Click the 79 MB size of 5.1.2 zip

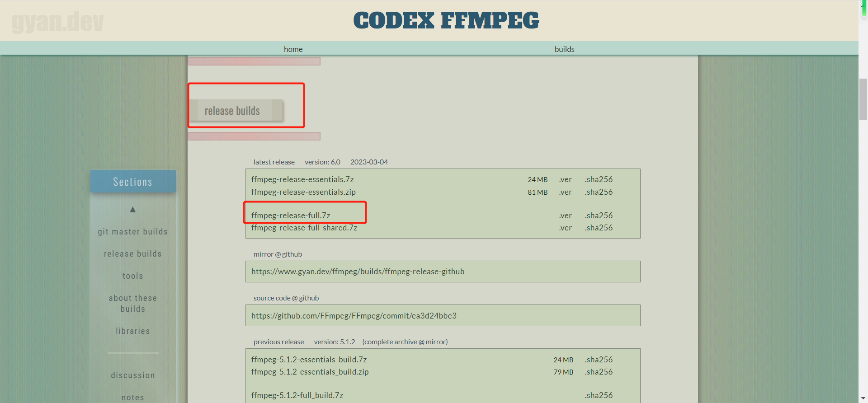(x=563, y=372)
